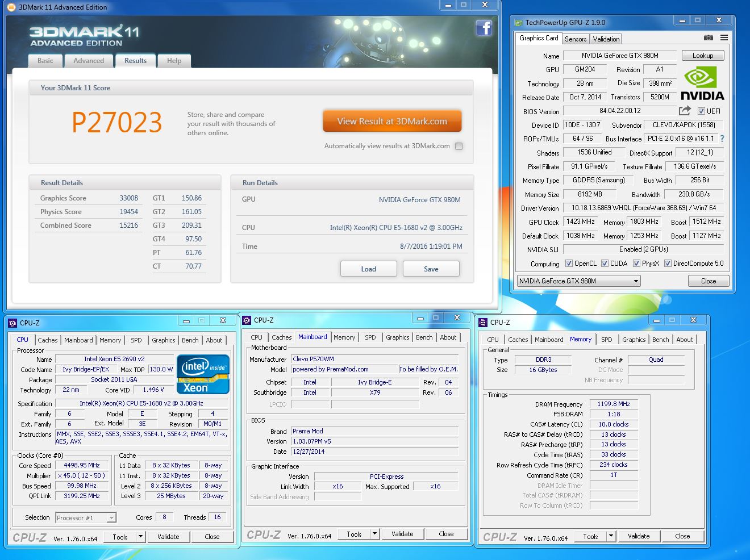Click the GPU-Z screenshot camera icon

coord(709,37)
